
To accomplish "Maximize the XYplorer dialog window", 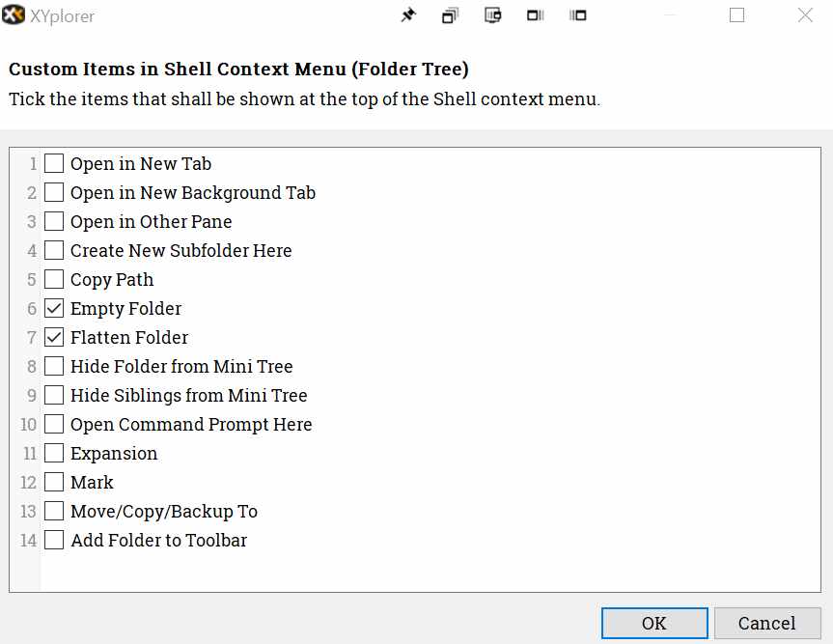I will tap(736, 15).
